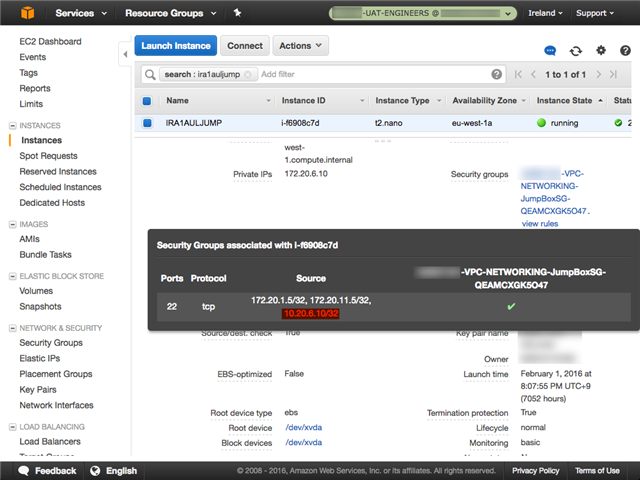Viewport: 640px width, 480px height.
Task: Open table settings gear icon
Action: pyautogui.click(x=601, y=50)
